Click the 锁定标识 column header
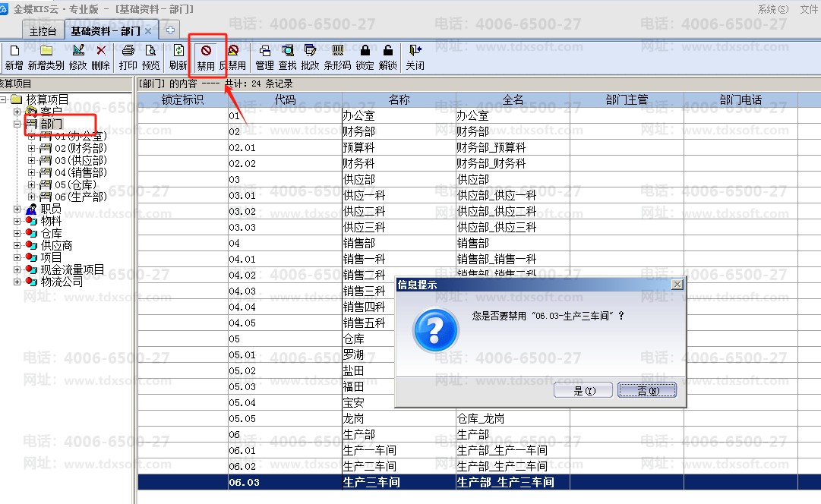Viewport: 821px width, 504px height. coord(183,99)
